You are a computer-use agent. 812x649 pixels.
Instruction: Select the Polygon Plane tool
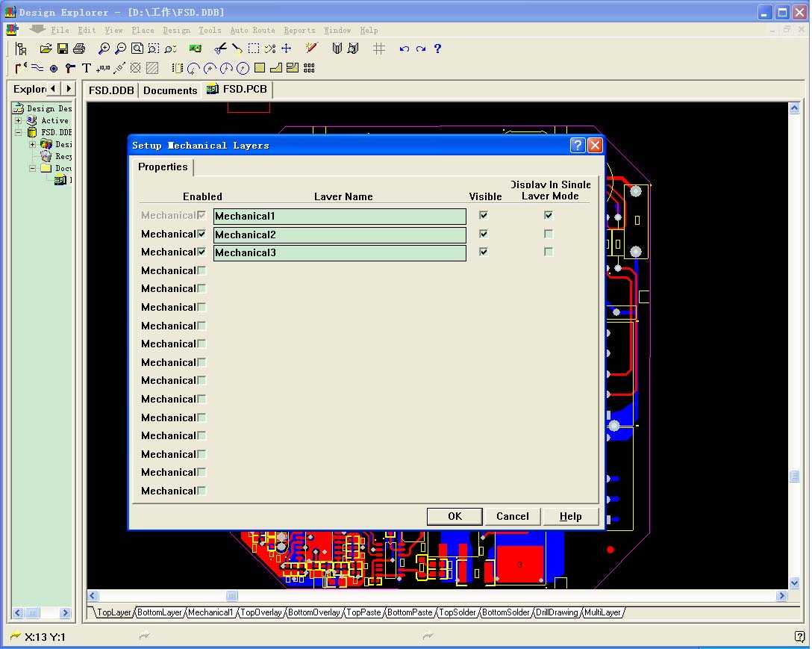276,68
